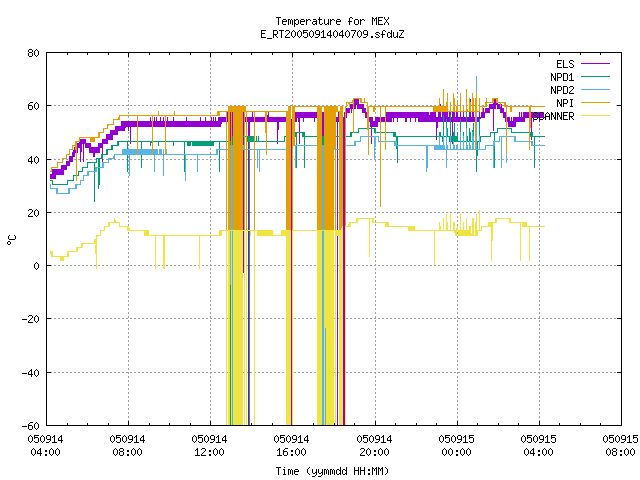The width and height of the screenshot is (640, 480).
Task: Select the filename E_RT20050914040709.sfduZ subtitle
Action: (x=332, y=34)
